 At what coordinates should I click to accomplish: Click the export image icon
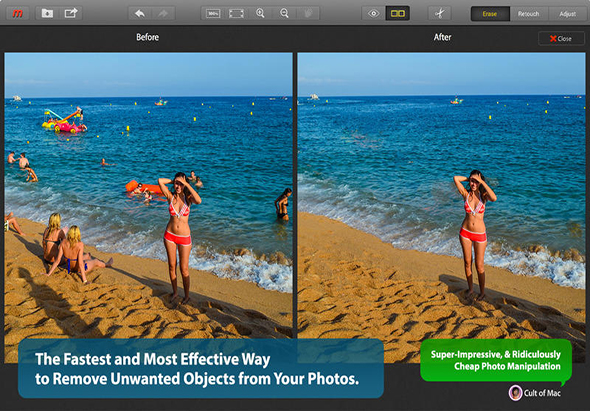71,14
